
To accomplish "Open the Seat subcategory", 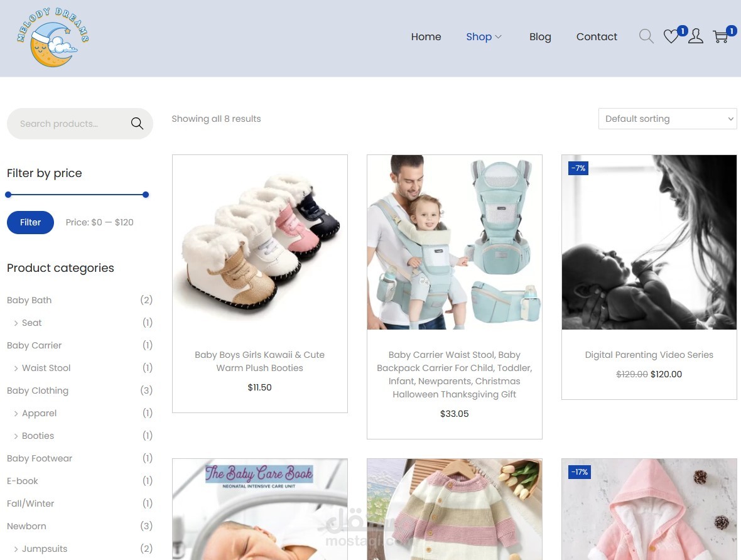I will click(x=31, y=323).
